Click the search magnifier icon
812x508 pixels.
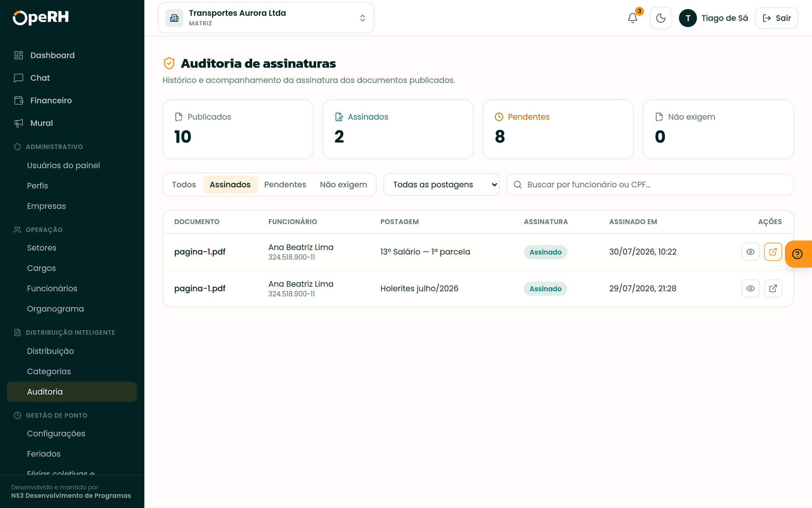point(517,185)
